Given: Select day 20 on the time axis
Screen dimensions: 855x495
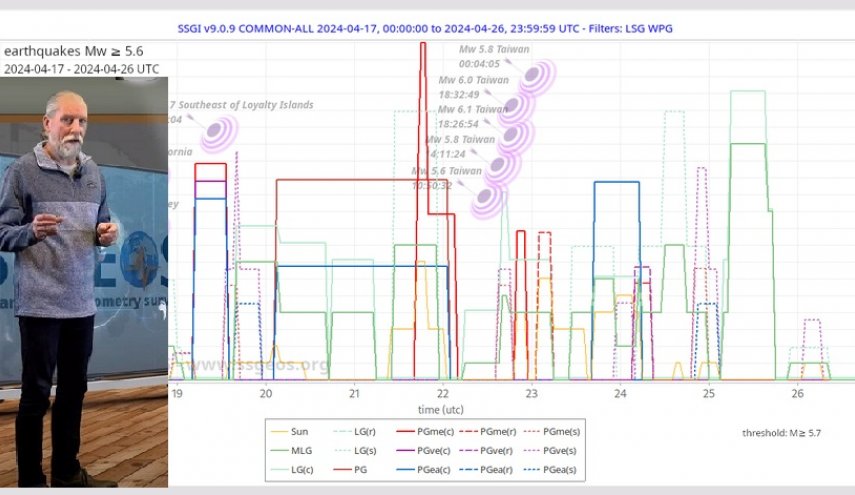Looking at the screenshot, I should tap(266, 393).
